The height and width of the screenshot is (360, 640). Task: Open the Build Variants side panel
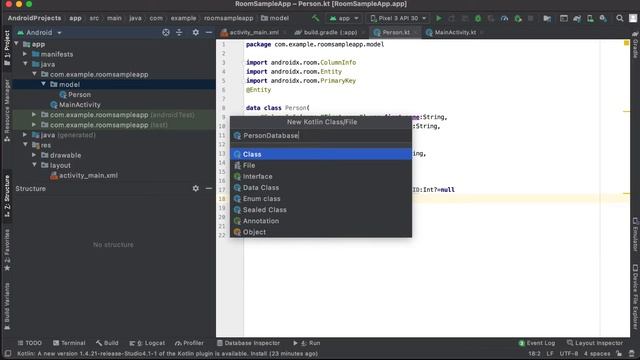(x=7, y=307)
